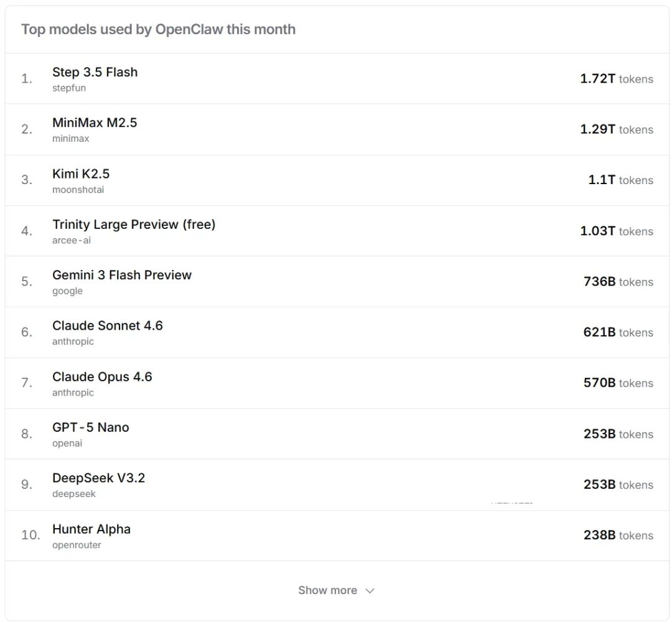Click the deepseek provider name
Viewport: 672px width, 627px height.
[74, 494]
